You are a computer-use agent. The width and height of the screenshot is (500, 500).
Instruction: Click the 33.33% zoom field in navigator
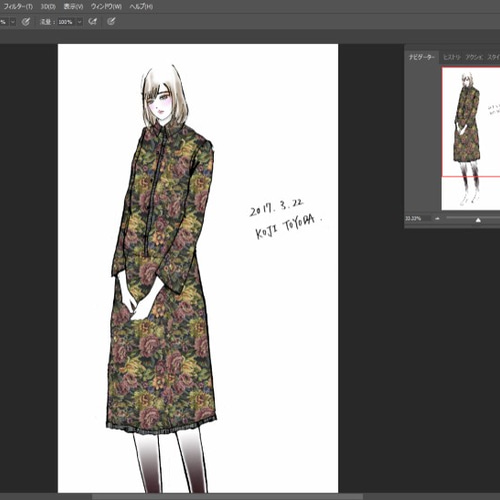coord(413,219)
